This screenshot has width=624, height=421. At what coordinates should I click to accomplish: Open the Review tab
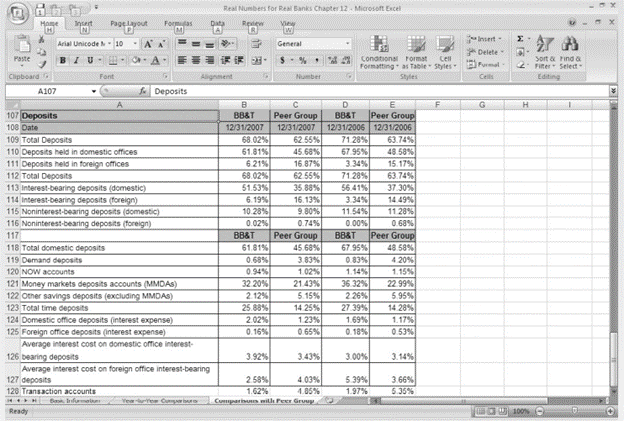253,24
